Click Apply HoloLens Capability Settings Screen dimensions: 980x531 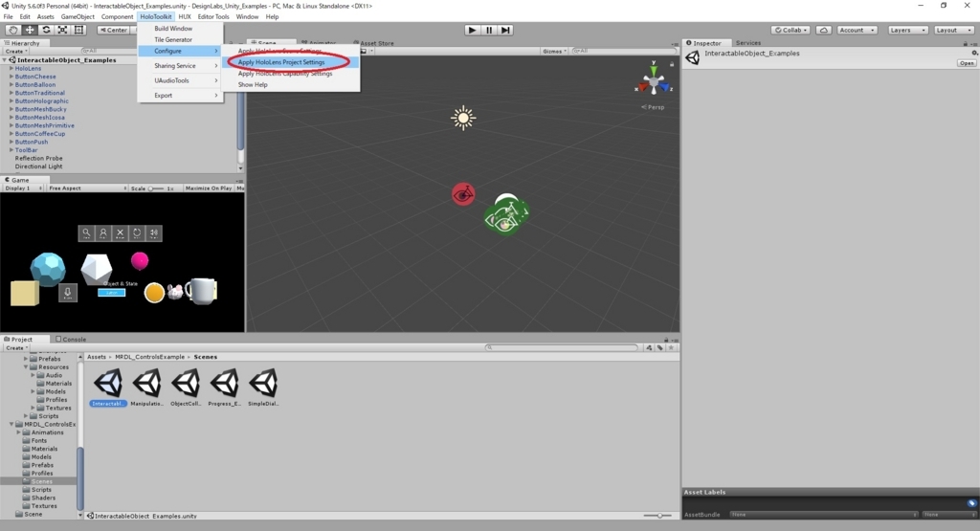click(x=291, y=74)
